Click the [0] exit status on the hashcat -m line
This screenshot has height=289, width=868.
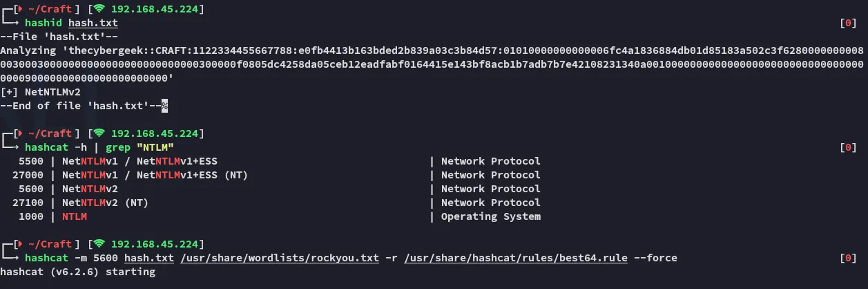click(x=848, y=258)
